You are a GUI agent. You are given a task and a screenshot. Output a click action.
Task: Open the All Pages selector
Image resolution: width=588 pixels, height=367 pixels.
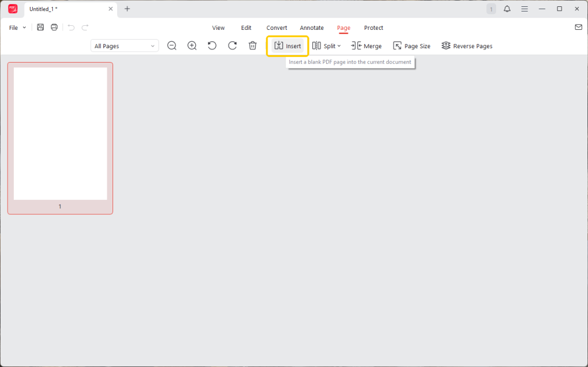(124, 45)
